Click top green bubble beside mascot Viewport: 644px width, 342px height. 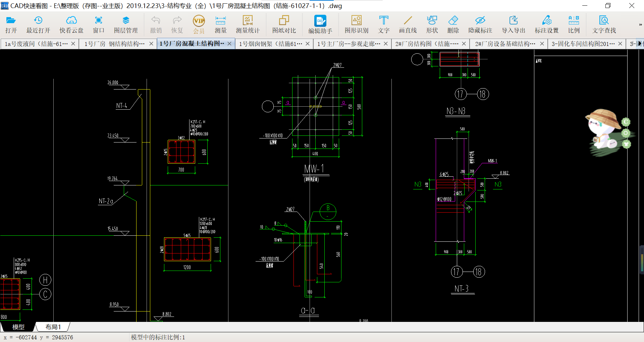626,122
